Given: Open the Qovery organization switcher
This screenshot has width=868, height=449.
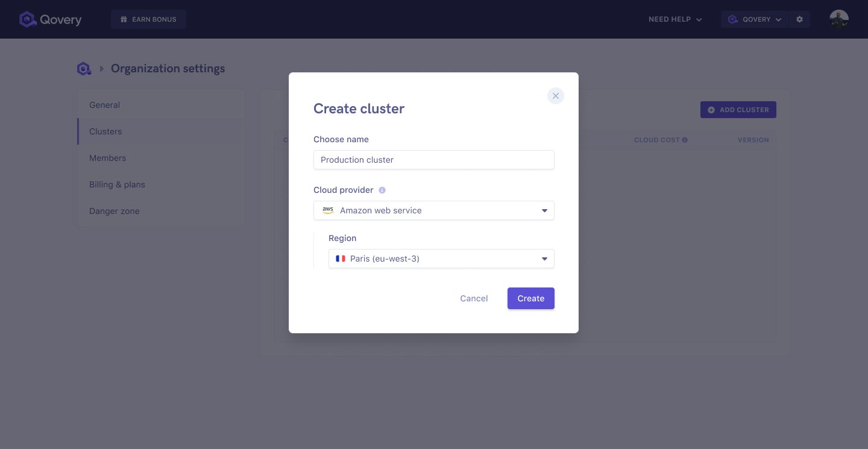Looking at the screenshot, I should pyautogui.click(x=755, y=19).
